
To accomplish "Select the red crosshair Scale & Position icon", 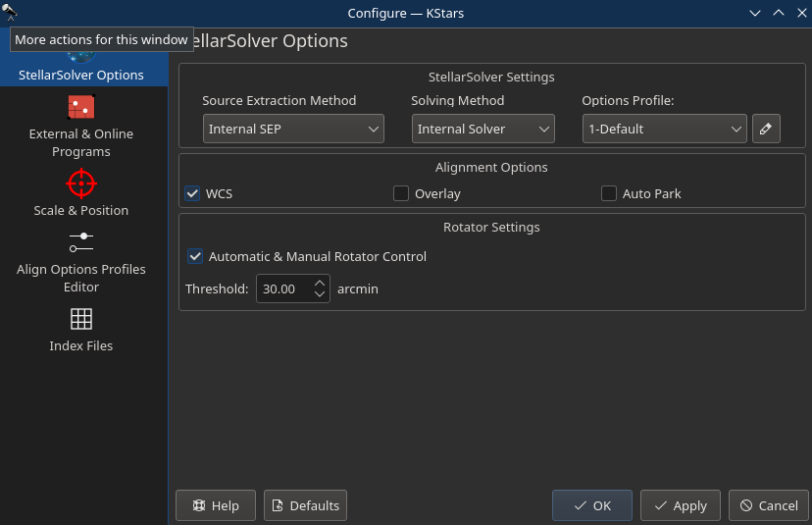I will 81,184.
